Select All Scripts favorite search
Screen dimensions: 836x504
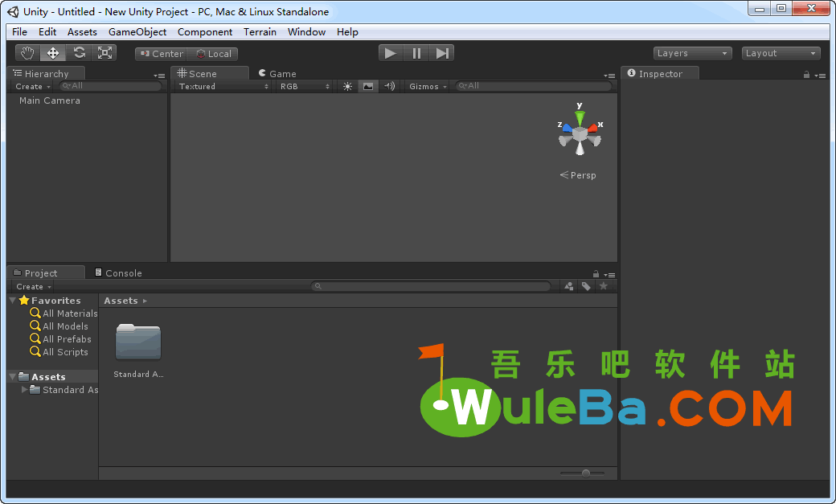[x=59, y=351]
